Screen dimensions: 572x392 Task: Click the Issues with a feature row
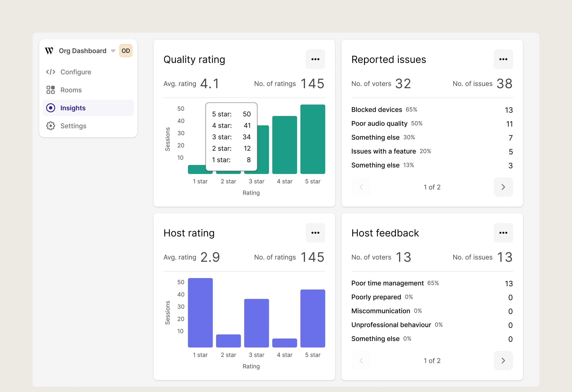pos(432,151)
